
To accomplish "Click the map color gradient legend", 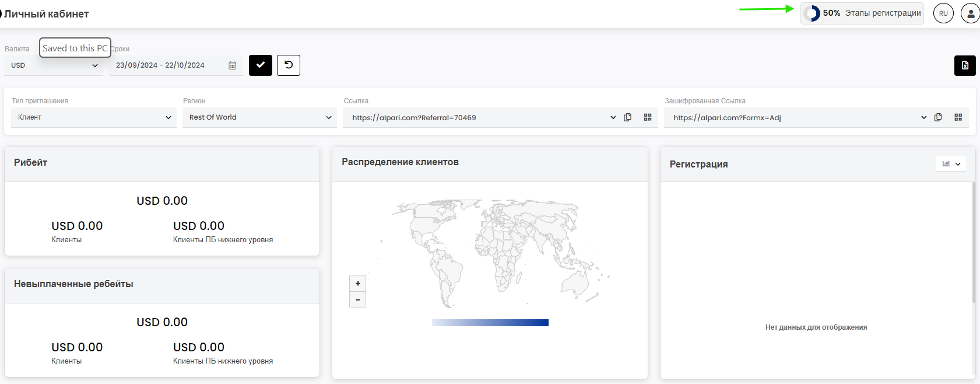I will (490, 323).
